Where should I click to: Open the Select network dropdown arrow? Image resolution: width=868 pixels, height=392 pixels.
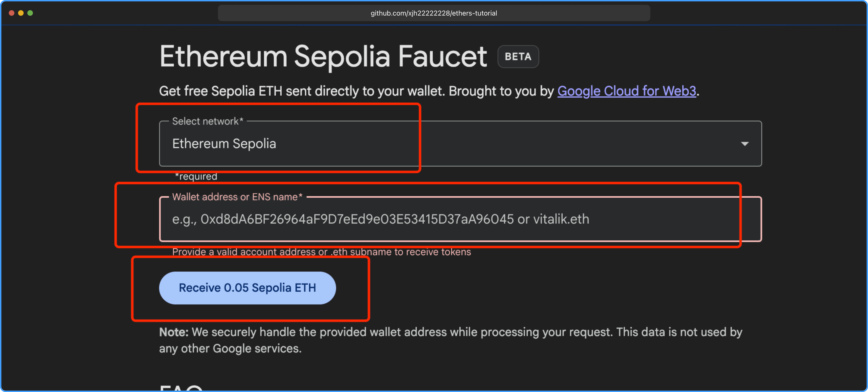point(745,144)
